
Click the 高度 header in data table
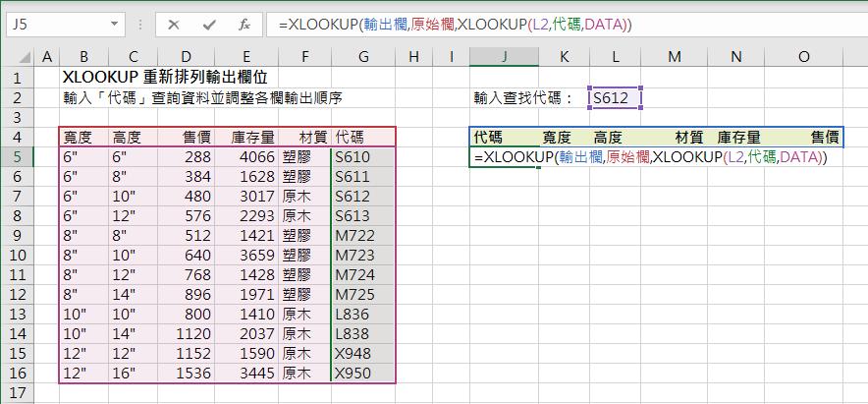(133, 137)
